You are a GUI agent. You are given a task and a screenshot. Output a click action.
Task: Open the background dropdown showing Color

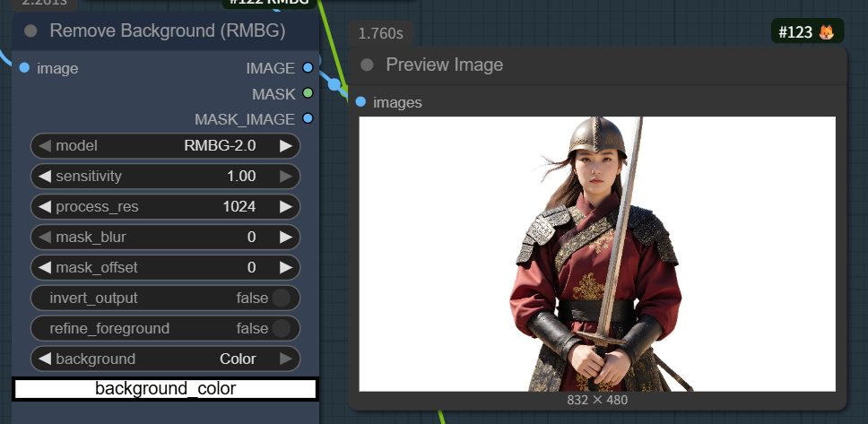[165, 359]
